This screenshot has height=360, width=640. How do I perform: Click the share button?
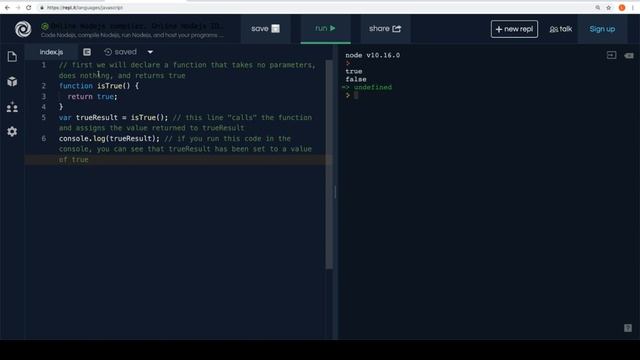click(385, 29)
